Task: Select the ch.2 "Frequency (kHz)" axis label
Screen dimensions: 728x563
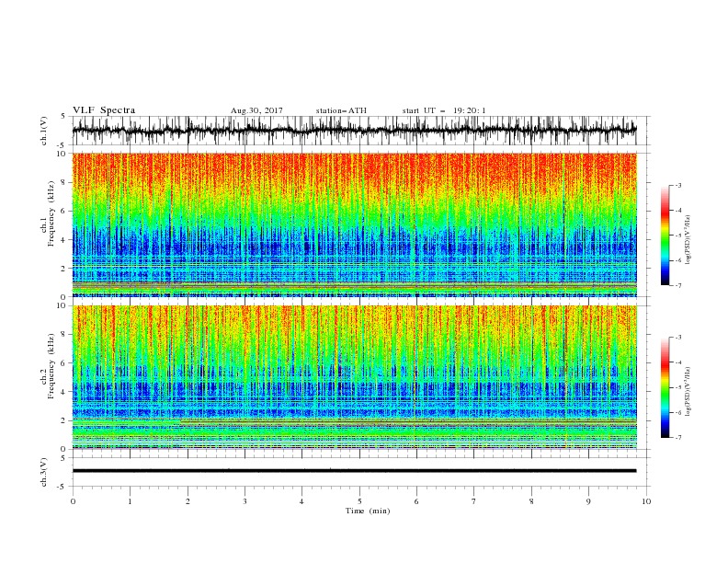Action: [x=51, y=365]
